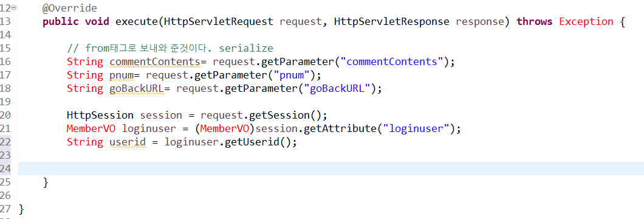The image size is (644, 219).
Task: Click getAttribute method call on line 21
Action: (x=340, y=128)
